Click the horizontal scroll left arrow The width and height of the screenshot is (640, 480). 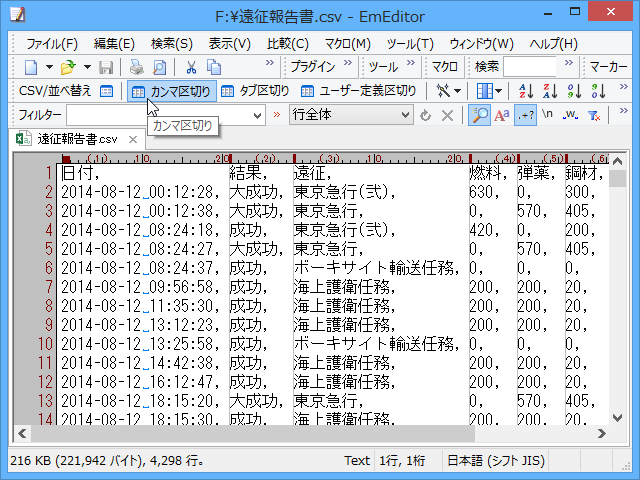pyautogui.click(x=23, y=433)
